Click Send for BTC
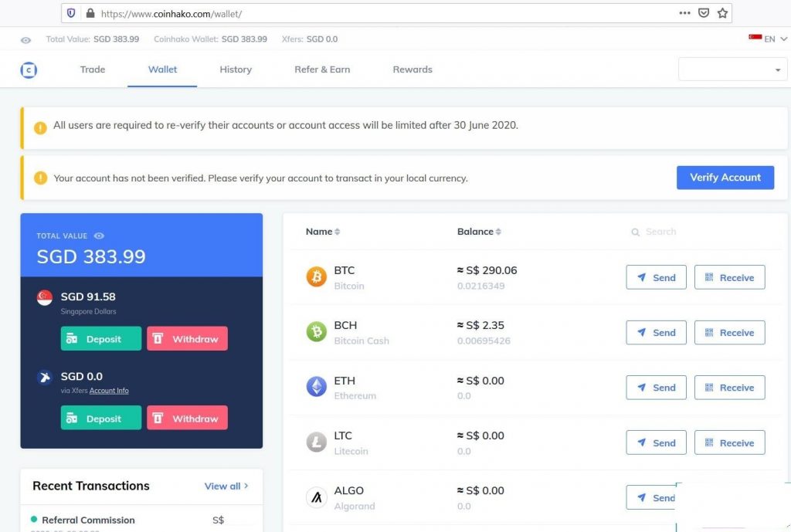The image size is (791, 532). tap(656, 278)
